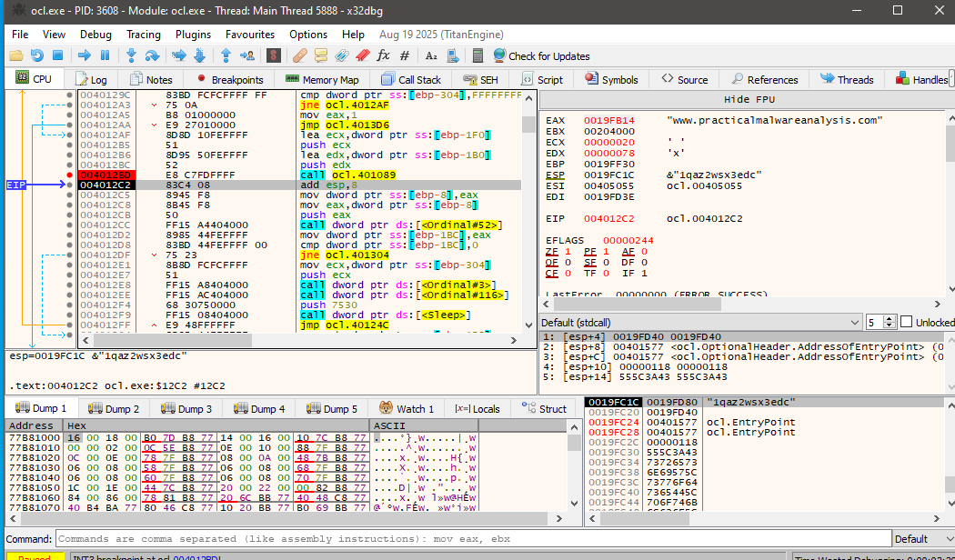This screenshot has width=955, height=560.
Task: Click the Pause execution toolbar icon
Action: point(105,55)
